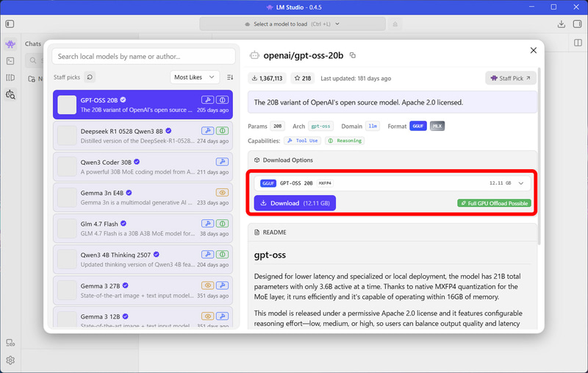Viewport: 588px width, 373px height.
Task: Open the Select a model to load dropdown
Action: (293, 24)
